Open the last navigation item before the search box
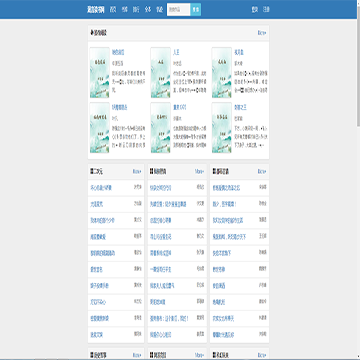The width and height of the screenshot is (360, 360). tap(159, 10)
